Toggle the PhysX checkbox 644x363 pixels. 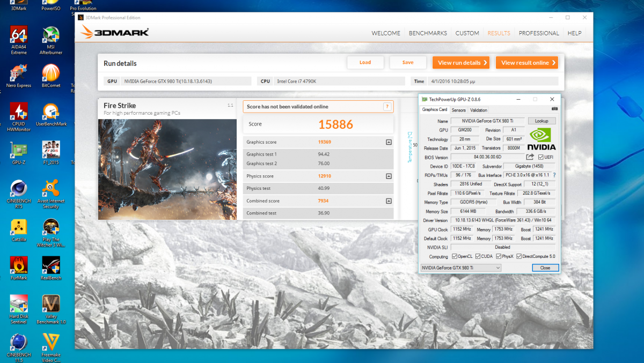499,256
